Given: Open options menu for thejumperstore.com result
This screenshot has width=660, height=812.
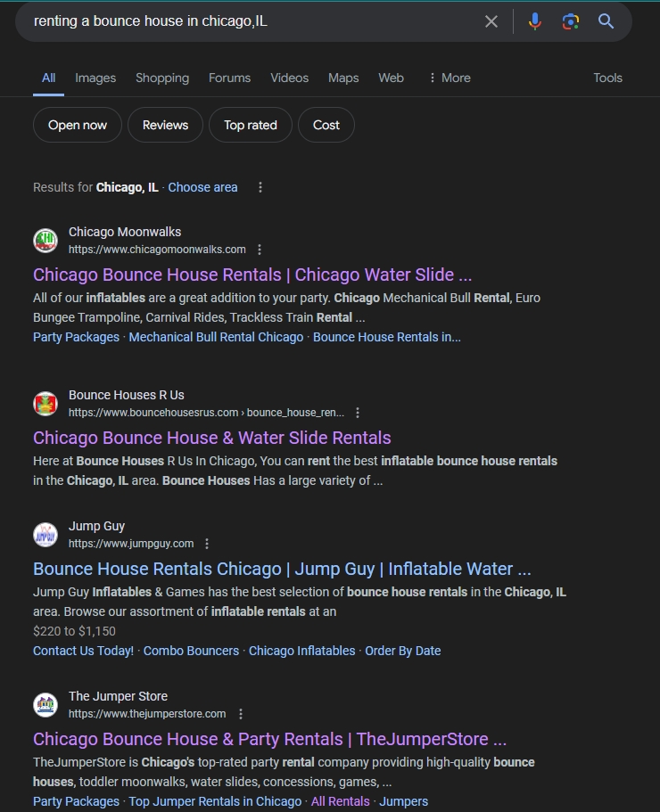Looking at the screenshot, I should coord(241,714).
